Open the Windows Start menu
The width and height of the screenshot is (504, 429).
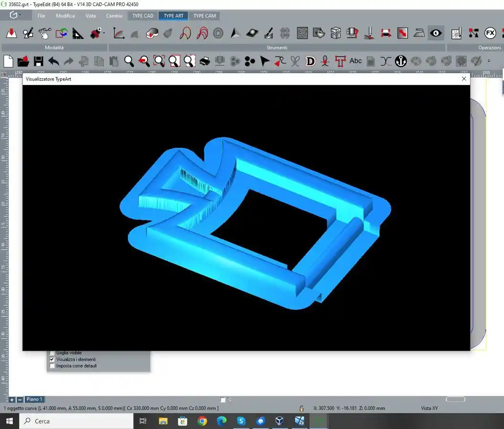(10, 421)
